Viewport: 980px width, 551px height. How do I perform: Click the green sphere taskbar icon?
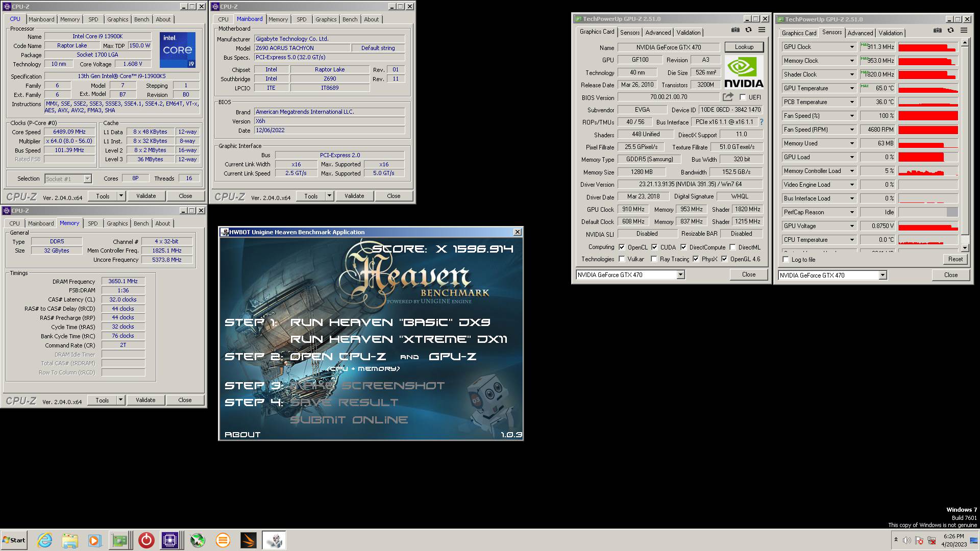click(198, 540)
